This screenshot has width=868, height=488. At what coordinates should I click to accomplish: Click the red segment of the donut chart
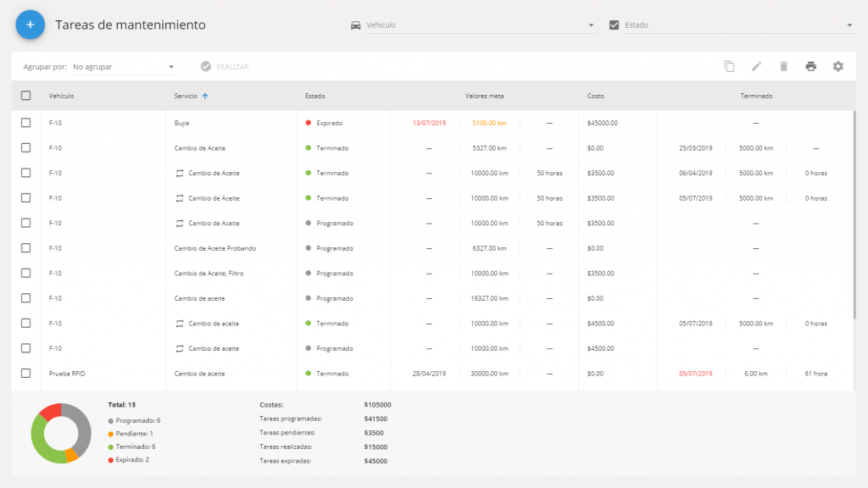50,413
